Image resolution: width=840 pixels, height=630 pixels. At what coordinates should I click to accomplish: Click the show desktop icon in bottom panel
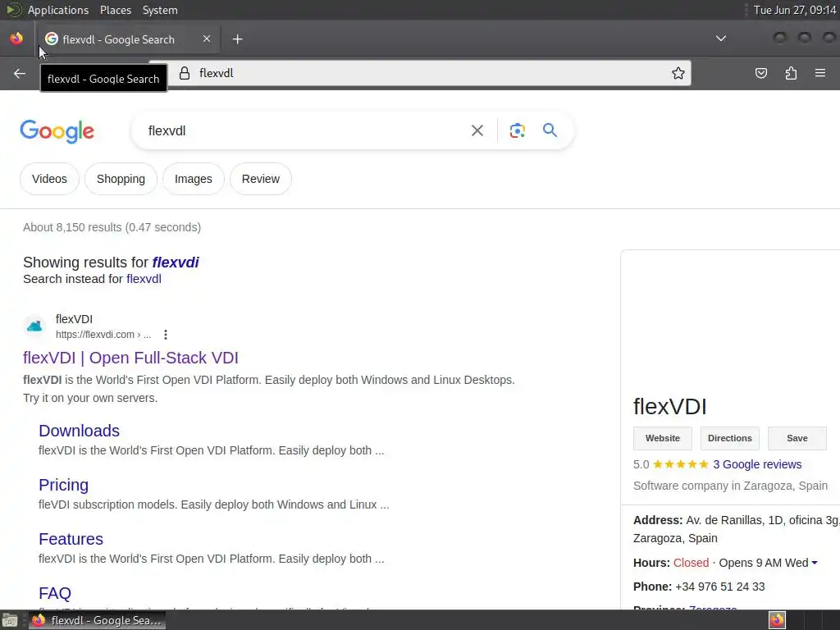(x=10, y=620)
